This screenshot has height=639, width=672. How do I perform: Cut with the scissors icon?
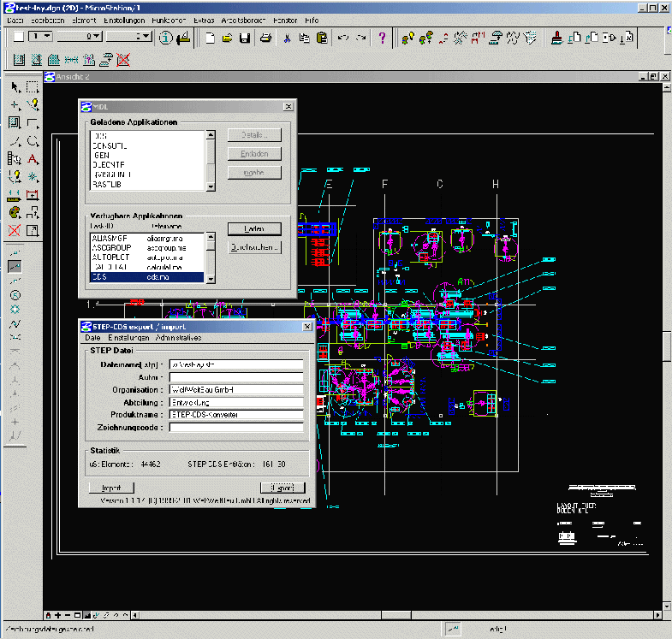click(287, 38)
